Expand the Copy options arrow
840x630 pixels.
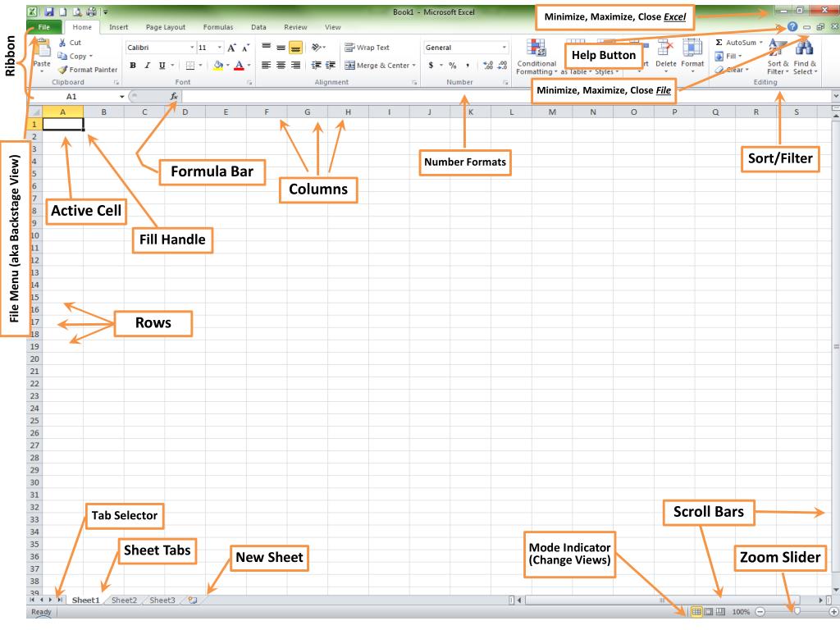coord(91,57)
